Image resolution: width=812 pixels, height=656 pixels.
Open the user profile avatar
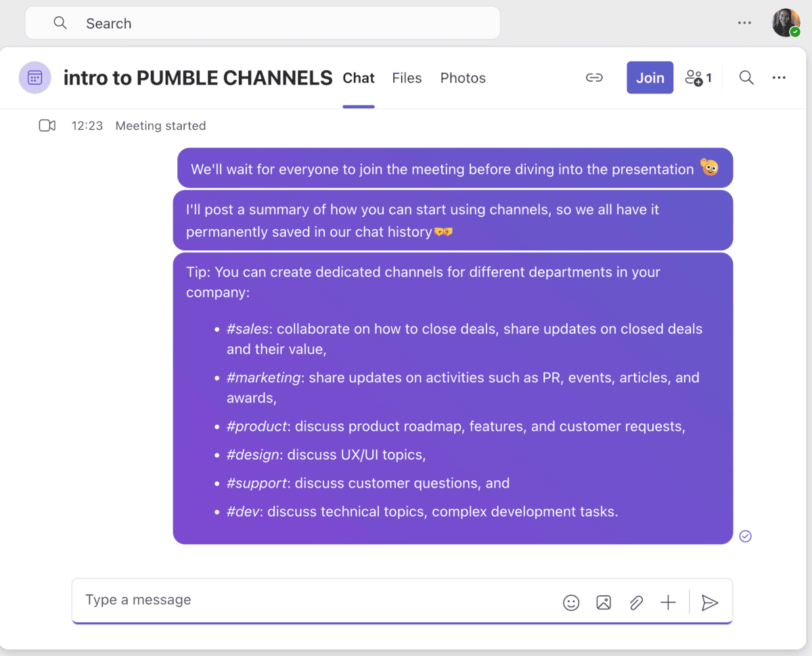click(x=786, y=23)
